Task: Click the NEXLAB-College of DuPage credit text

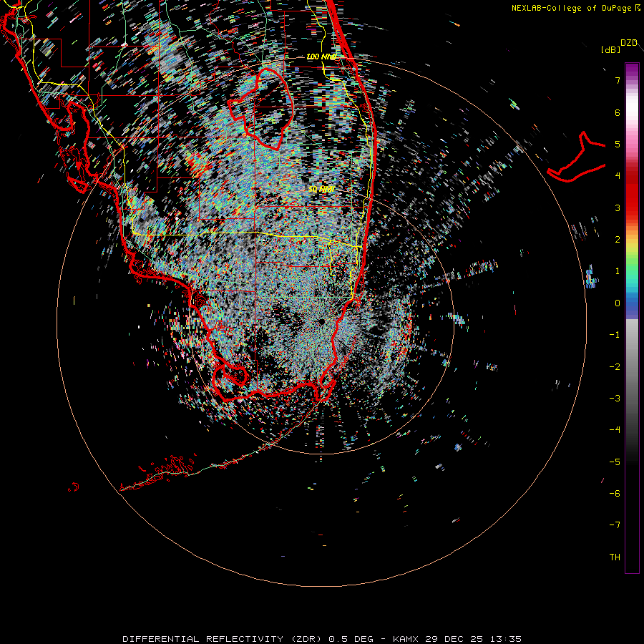Action: point(575,8)
